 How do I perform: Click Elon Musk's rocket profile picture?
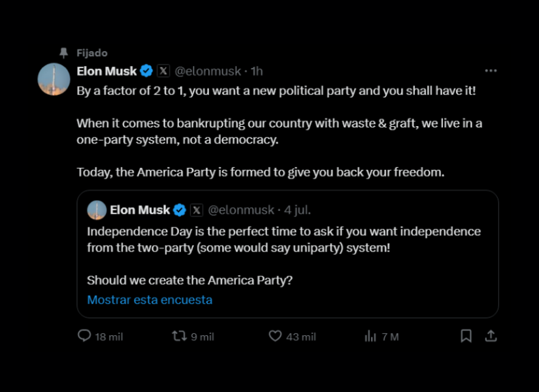(52, 79)
